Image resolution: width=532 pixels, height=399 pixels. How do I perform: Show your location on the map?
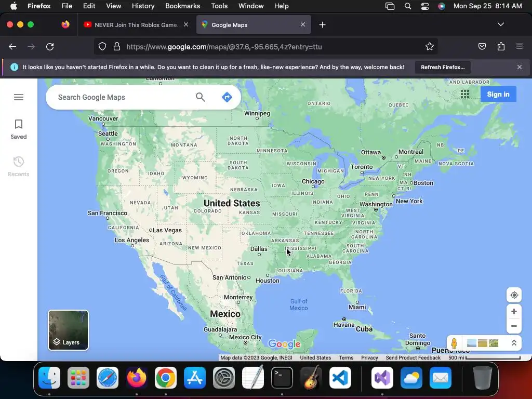[x=514, y=295]
